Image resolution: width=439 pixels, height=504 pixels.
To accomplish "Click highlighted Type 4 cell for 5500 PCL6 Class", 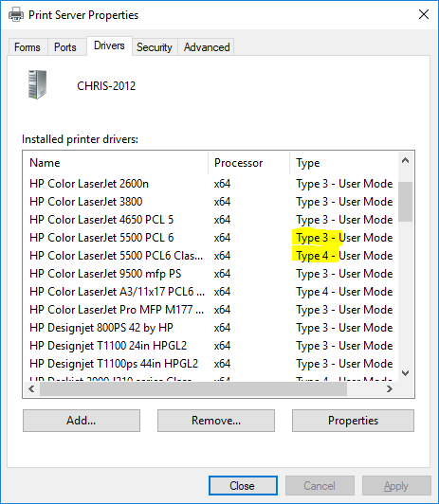I will point(344,256).
